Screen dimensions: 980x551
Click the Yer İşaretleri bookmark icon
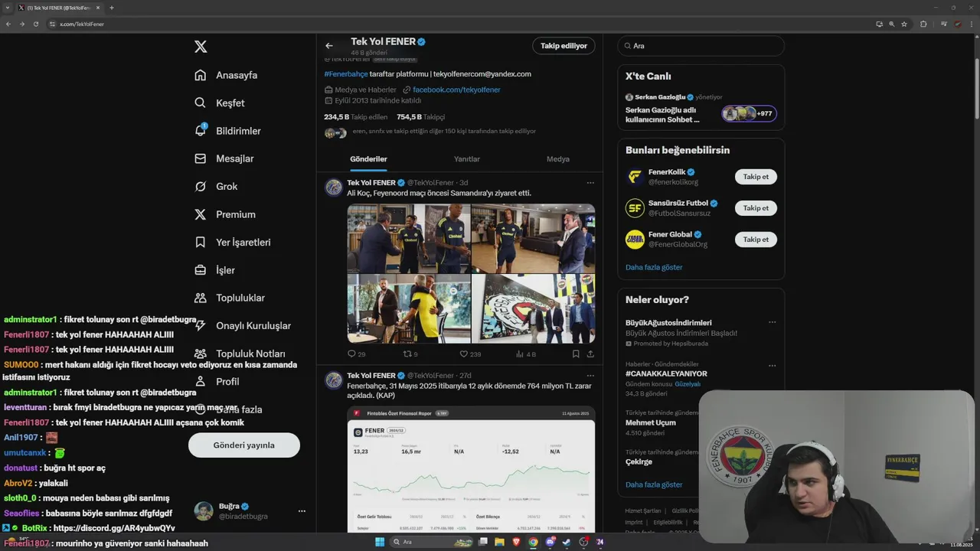(x=201, y=242)
